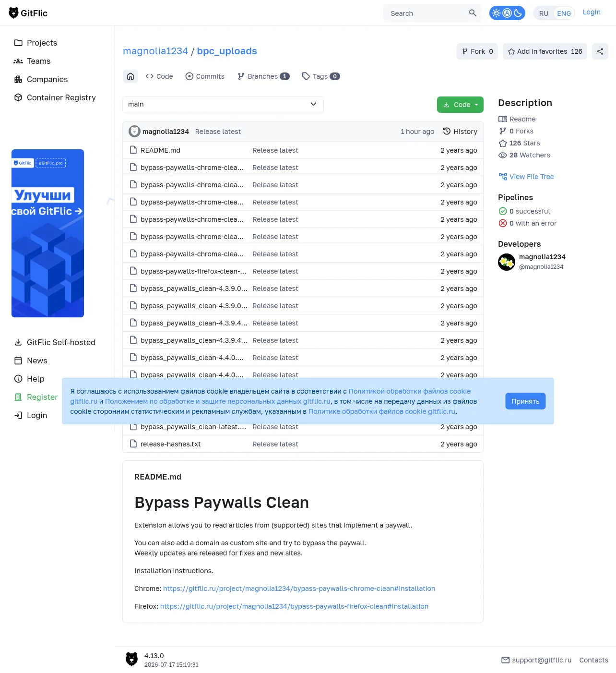Viewport: 616px width, 673px height.
Task: Click the share icon button
Action: pyautogui.click(x=600, y=51)
